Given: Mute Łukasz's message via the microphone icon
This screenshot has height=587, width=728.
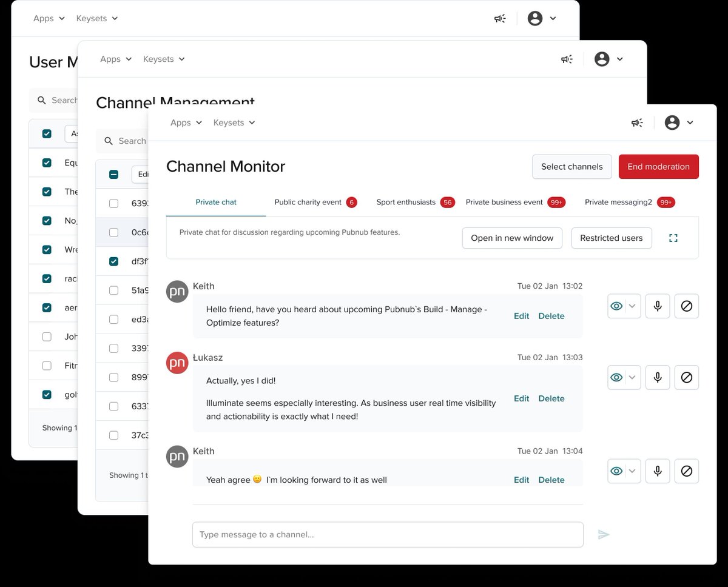Looking at the screenshot, I should 658,377.
